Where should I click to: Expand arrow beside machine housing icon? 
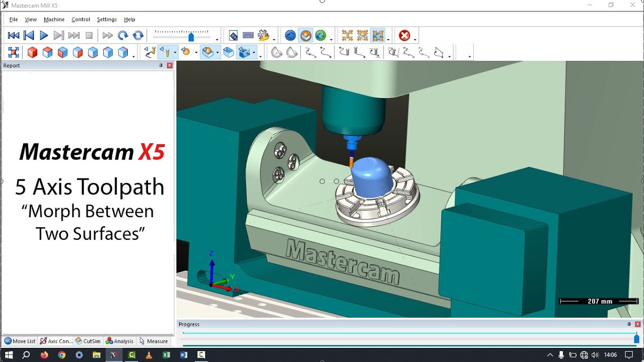pos(254,52)
